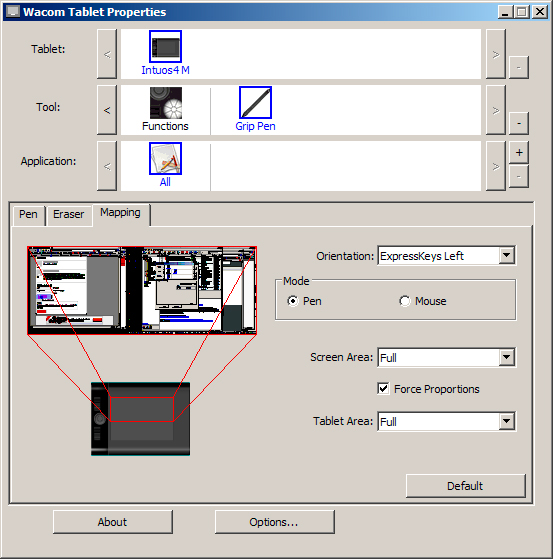
Task: Select Mouse mode radio button
Action: pos(405,301)
